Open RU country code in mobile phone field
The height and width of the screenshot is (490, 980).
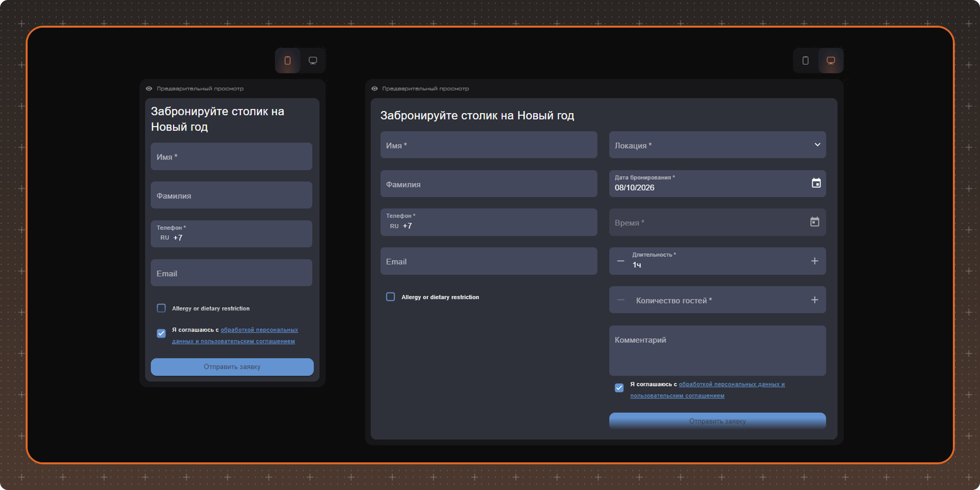[165, 238]
